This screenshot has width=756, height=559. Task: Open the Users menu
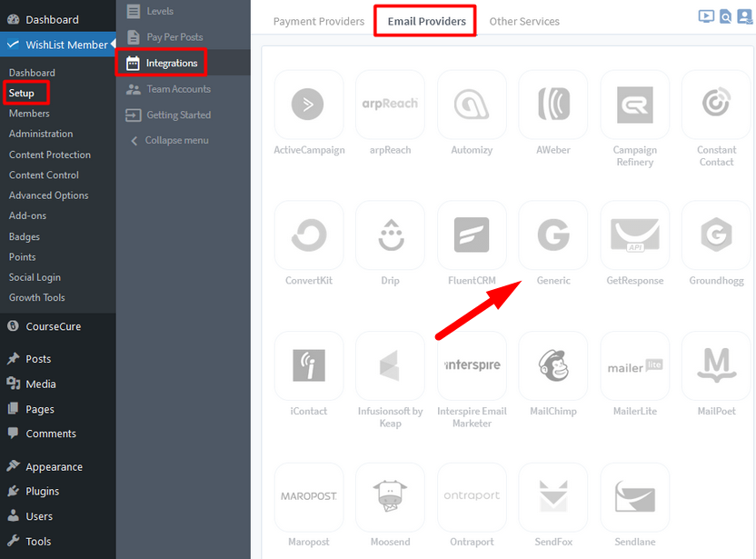tap(58, 516)
